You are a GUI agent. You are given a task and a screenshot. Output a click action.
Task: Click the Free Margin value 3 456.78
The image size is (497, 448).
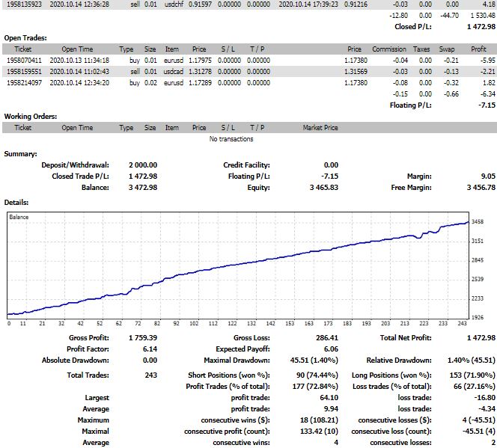pyautogui.click(x=481, y=188)
